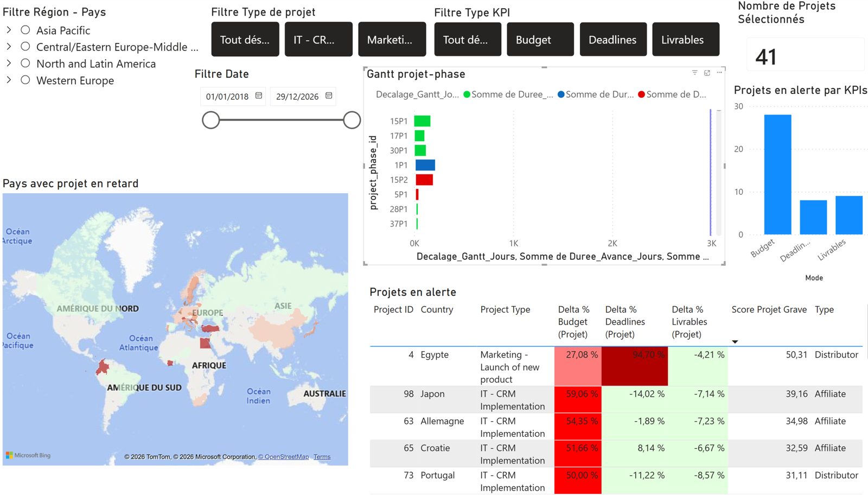
Task: Open Gantt projet-phase visual in focus mode
Action: (707, 73)
